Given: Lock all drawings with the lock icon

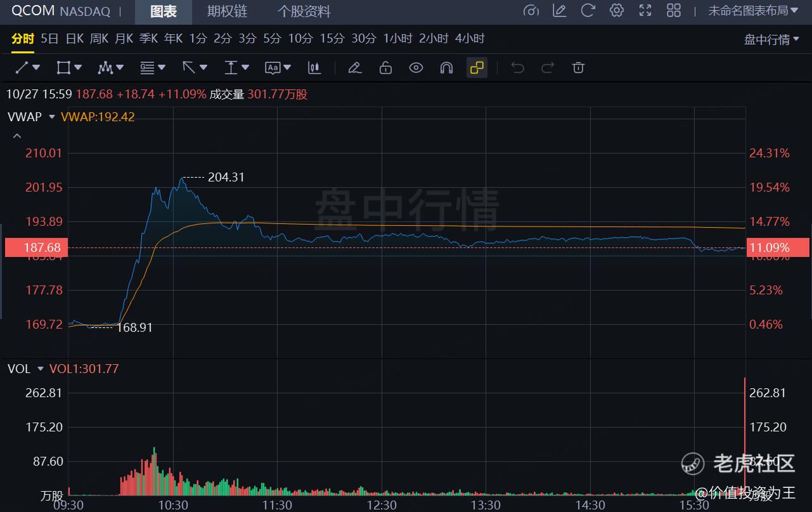Looking at the screenshot, I should click(x=385, y=67).
